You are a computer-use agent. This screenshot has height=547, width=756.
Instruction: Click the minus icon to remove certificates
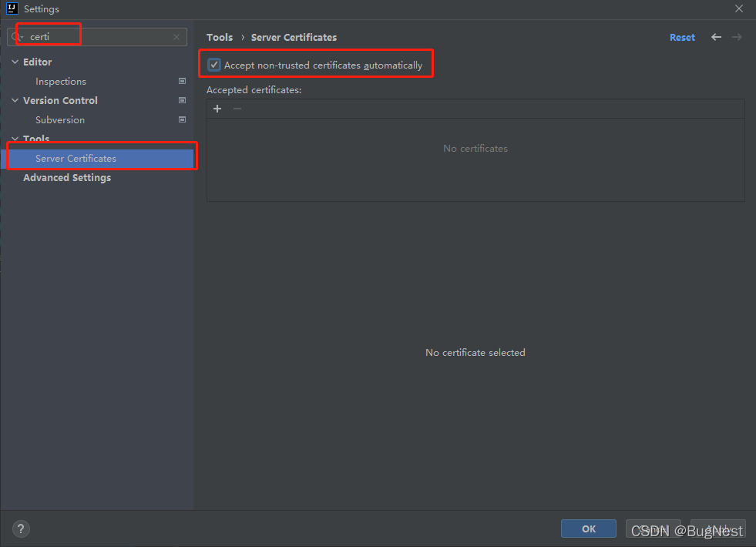pyautogui.click(x=237, y=109)
